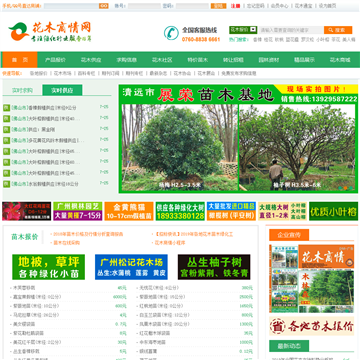360x360 pixels.
Task: Open the 花木报价 search category dropdown
Action: 243,30
